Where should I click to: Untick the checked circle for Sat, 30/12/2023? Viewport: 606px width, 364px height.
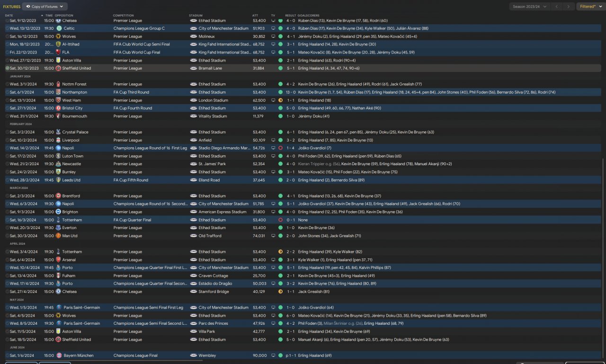point(7,68)
